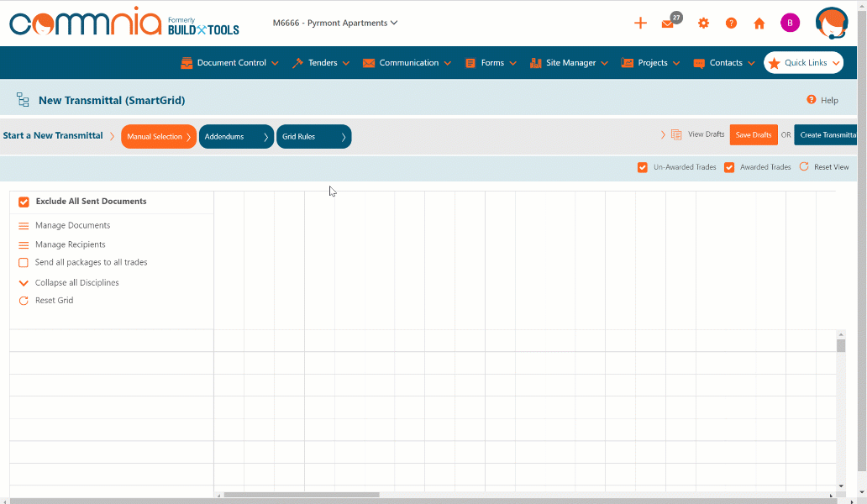Click the grid scroll down arrow

[841, 486]
